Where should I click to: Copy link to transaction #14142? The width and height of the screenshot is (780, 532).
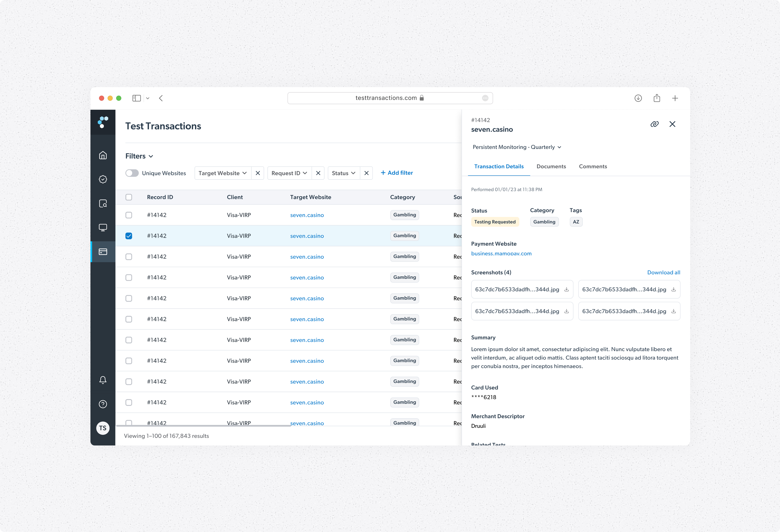tap(655, 124)
